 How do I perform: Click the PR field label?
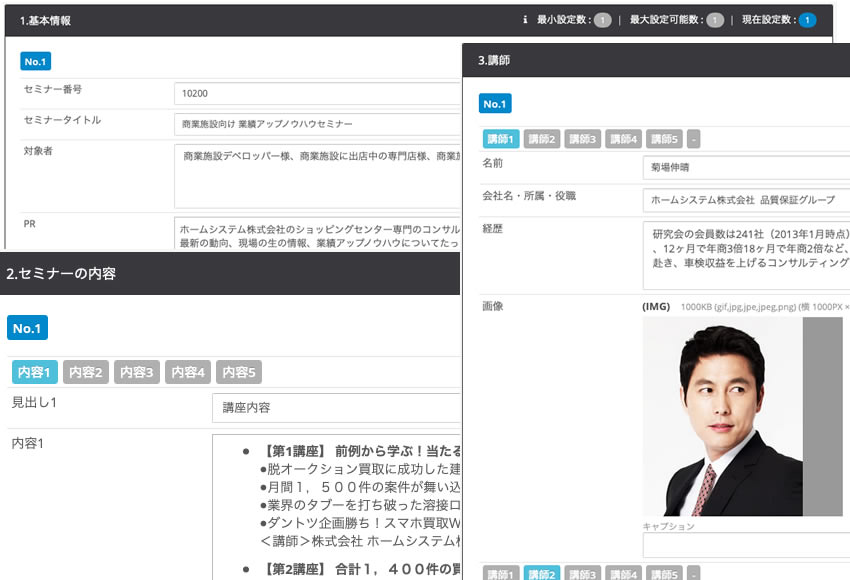(29, 224)
